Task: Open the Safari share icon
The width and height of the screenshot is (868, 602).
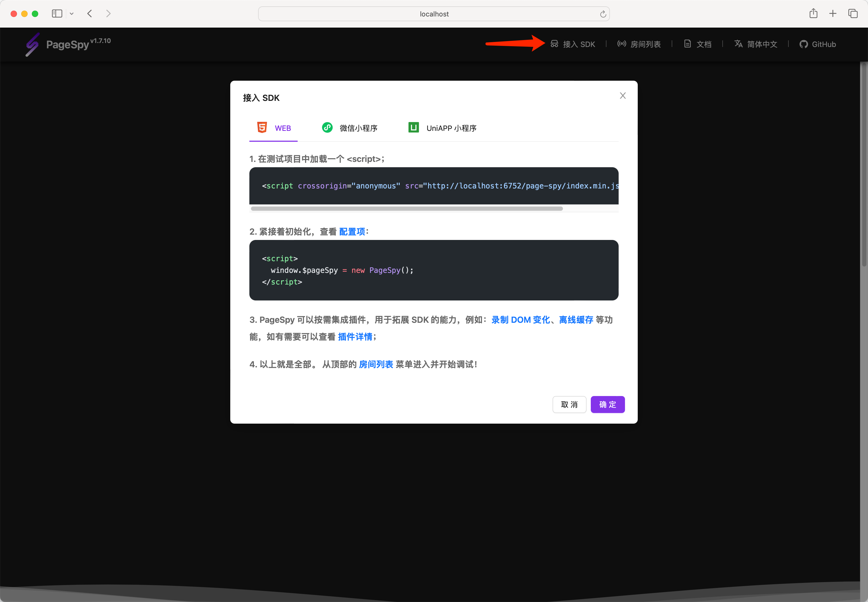Action: tap(813, 14)
